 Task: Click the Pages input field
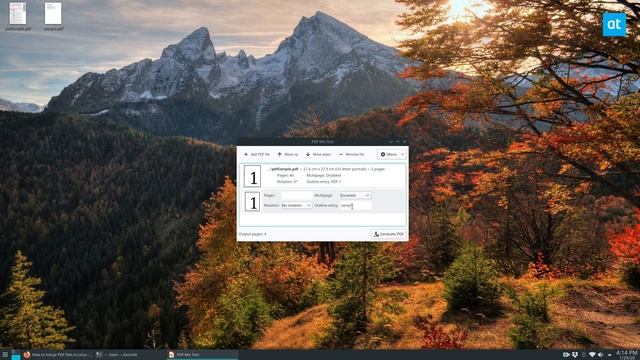(297, 196)
